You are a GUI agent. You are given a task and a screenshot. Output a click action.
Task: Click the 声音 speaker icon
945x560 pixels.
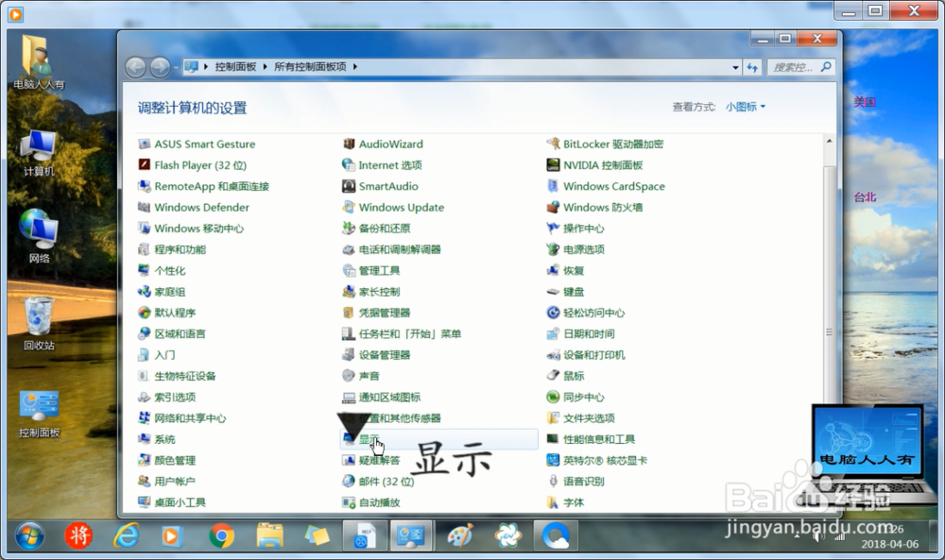click(349, 376)
